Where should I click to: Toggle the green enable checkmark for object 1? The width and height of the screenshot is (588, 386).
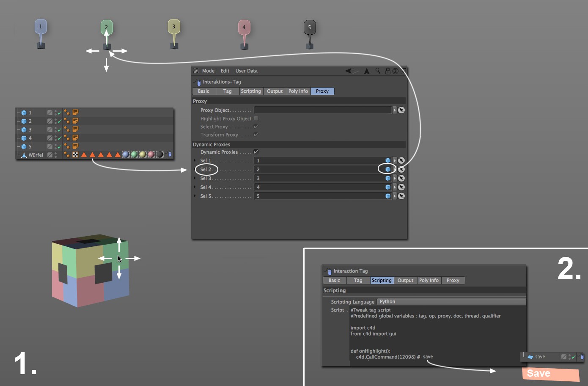59,113
